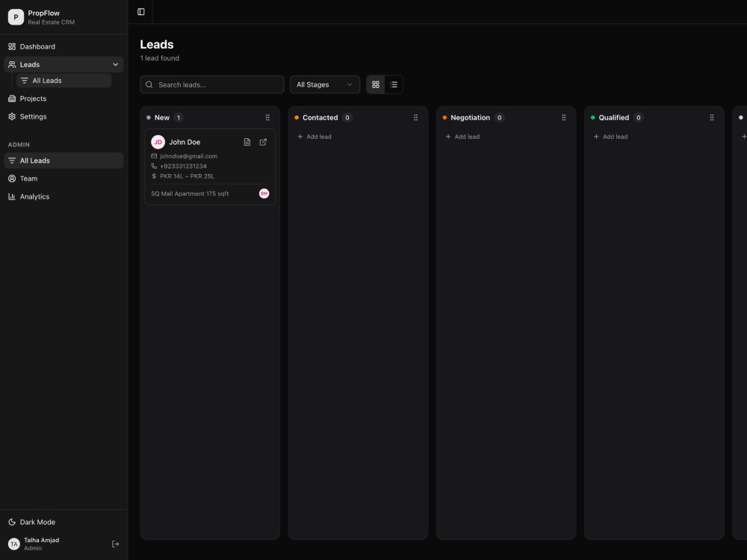Open the Team page
This screenshot has width=747, height=560.
point(63,178)
